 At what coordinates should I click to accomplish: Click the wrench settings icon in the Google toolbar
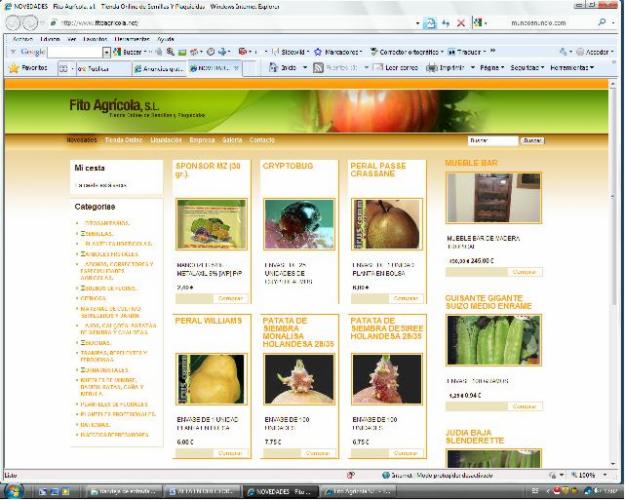(x=563, y=52)
